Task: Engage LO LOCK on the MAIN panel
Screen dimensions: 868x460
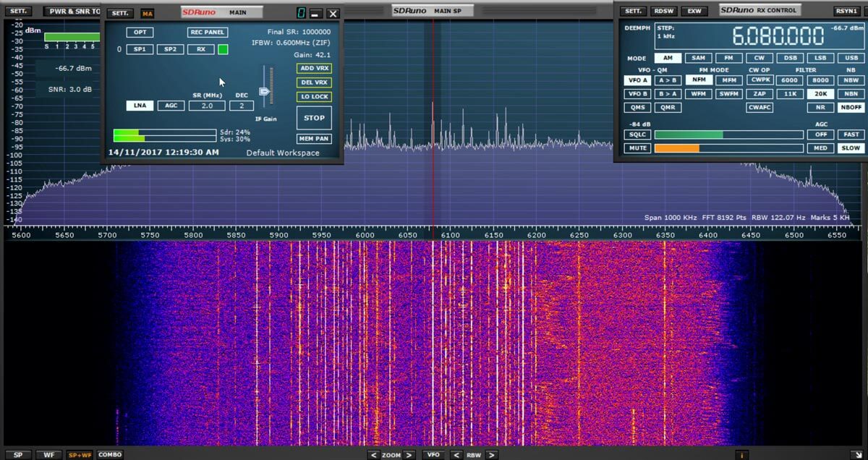Action: 314,96
